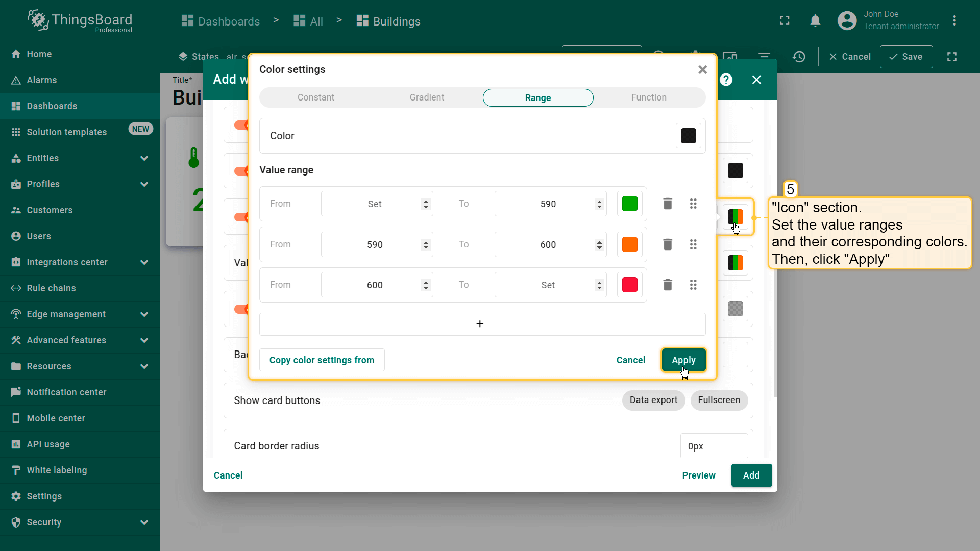The height and width of the screenshot is (551, 980).
Task: Enter fullscreen via top bar icon
Action: [785, 21]
